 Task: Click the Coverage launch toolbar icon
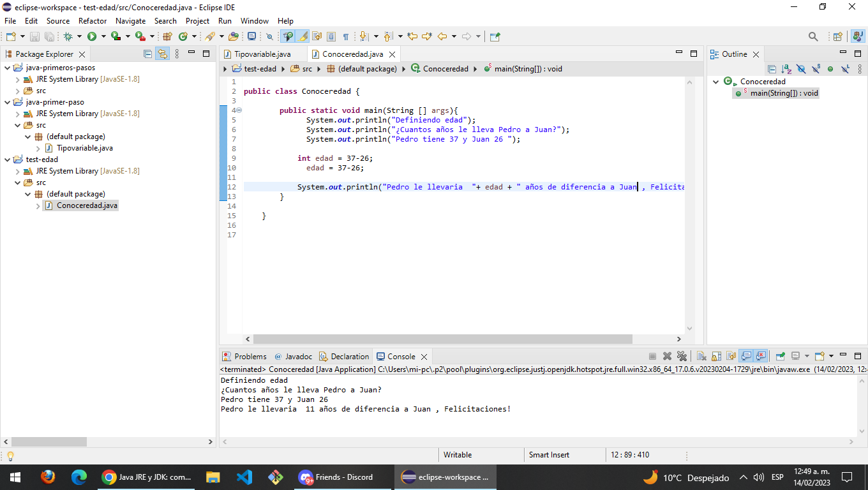pos(116,36)
